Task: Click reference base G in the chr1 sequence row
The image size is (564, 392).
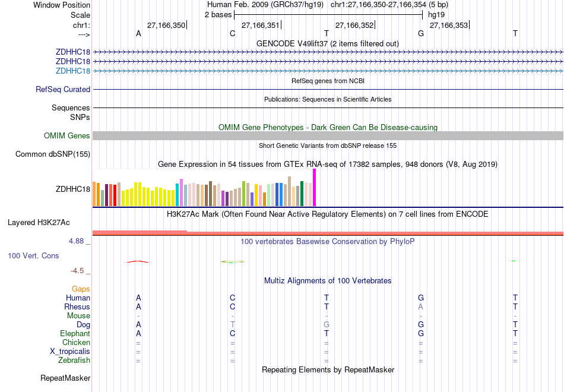Action: (421, 33)
